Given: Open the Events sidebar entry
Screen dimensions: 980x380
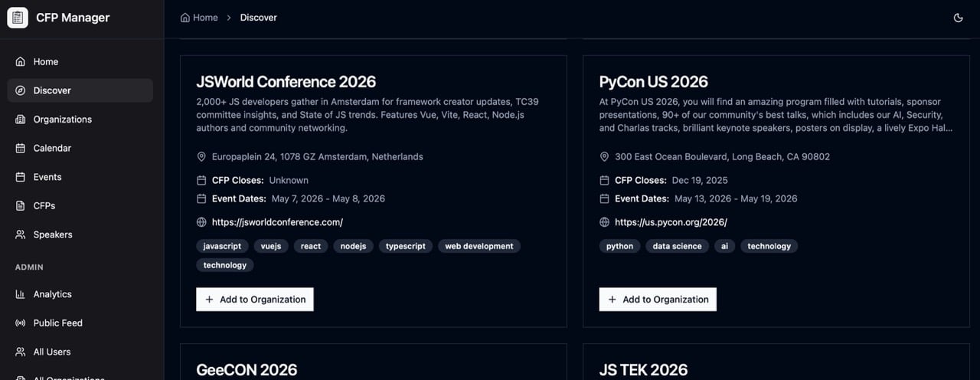Looking at the screenshot, I should (80, 177).
